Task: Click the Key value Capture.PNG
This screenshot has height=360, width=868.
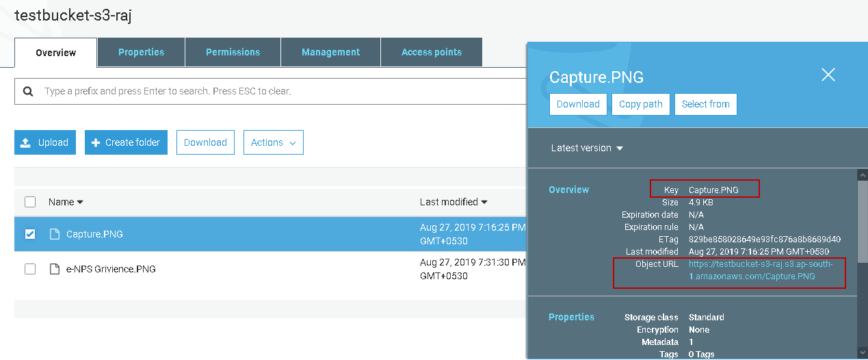Action: pyautogui.click(x=713, y=190)
